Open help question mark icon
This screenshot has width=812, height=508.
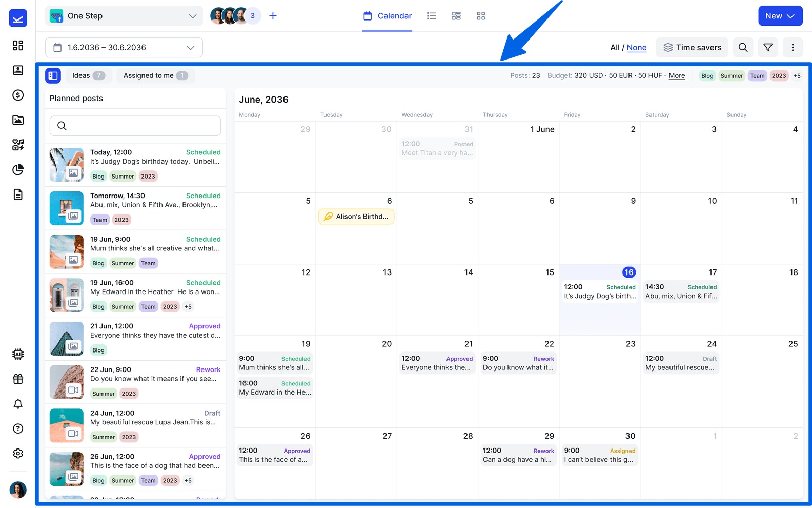pyautogui.click(x=18, y=428)
